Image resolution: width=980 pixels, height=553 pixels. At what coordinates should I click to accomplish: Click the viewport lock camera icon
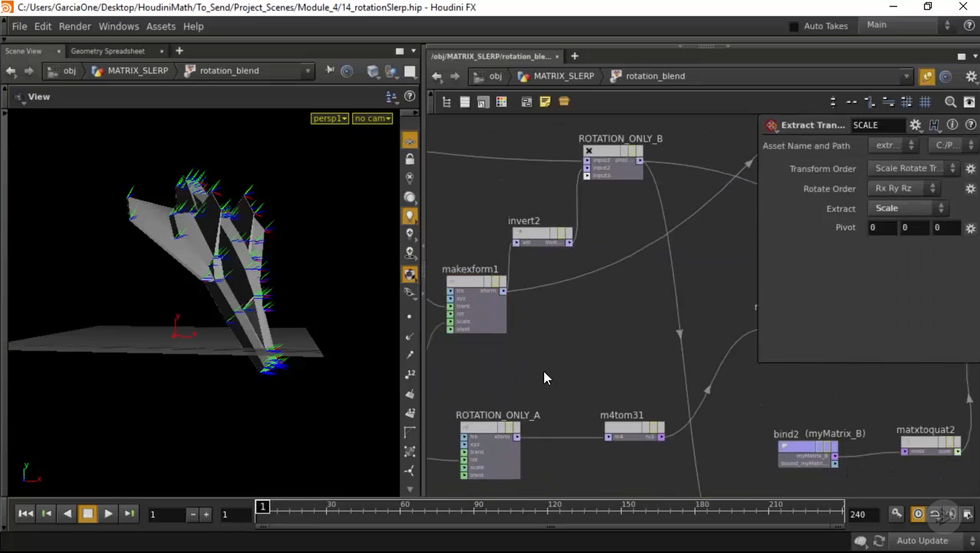[410, 160]
